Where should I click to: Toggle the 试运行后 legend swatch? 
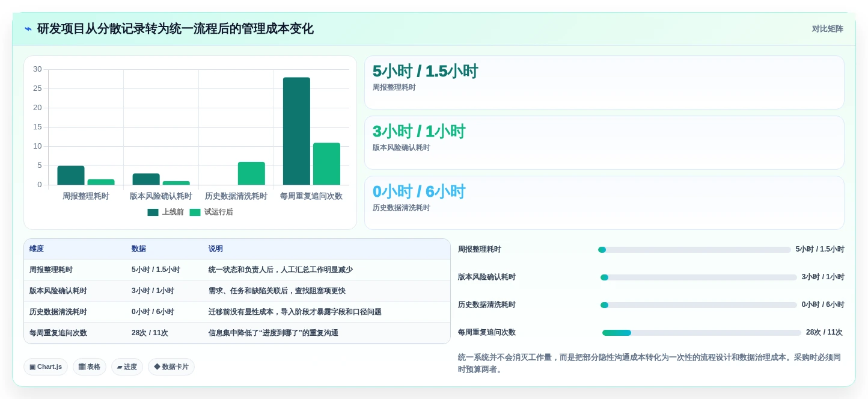point(195,212)
